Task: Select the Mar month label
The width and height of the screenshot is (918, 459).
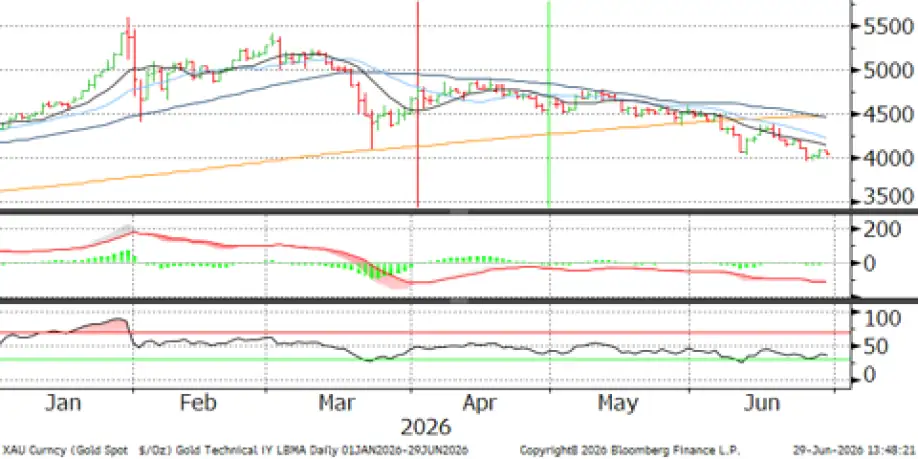Action: pos(339,403)
